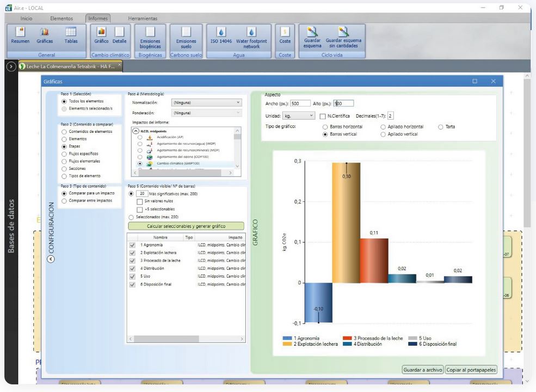The image size is (536, 392).
Task: Open the Herramientas ribbon tab
Action: (x=143, y=19)
